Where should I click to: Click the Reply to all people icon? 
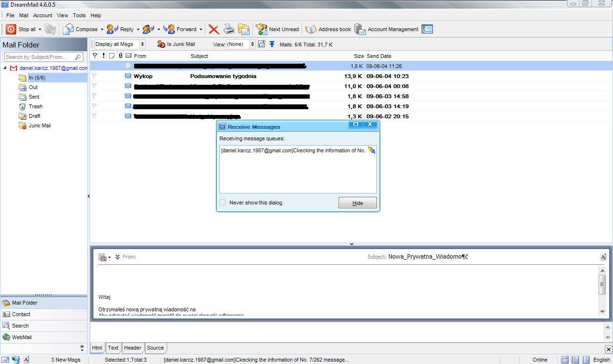click(148, 29)
